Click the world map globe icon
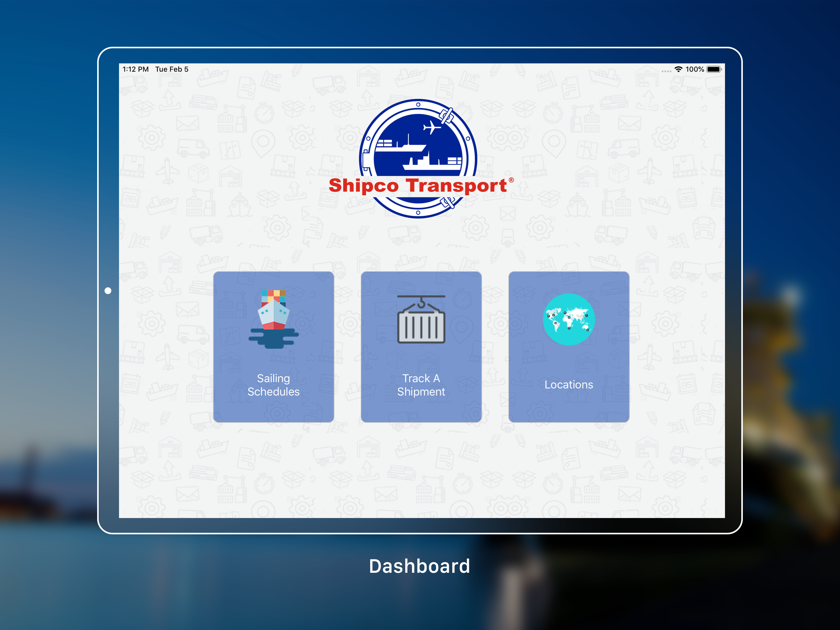This screenshot has width=840, height=630. (569, 319)
